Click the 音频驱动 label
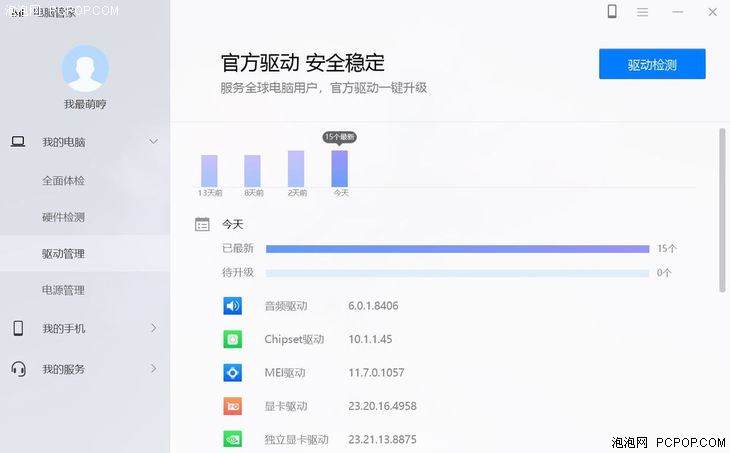 [x=286, y=306]
